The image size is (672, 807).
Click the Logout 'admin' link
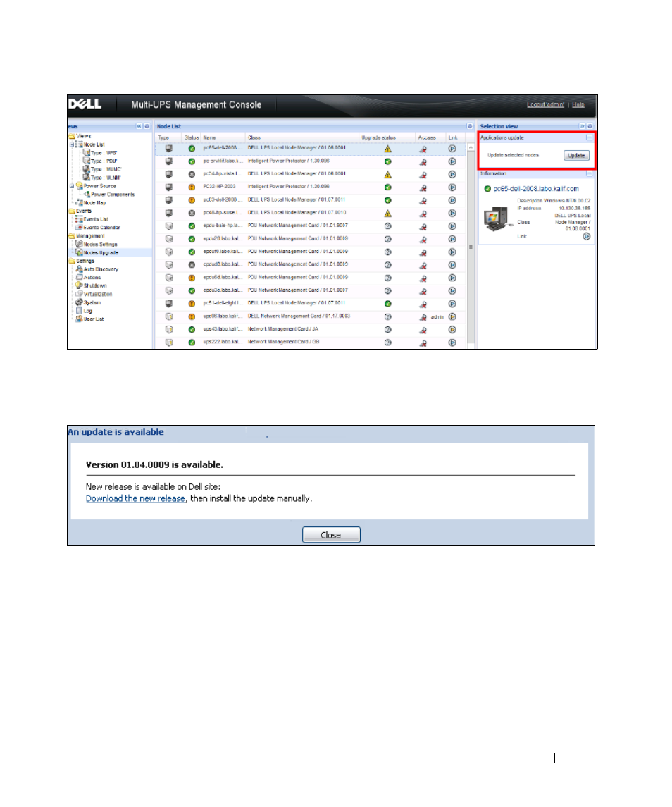pos(545,104)
